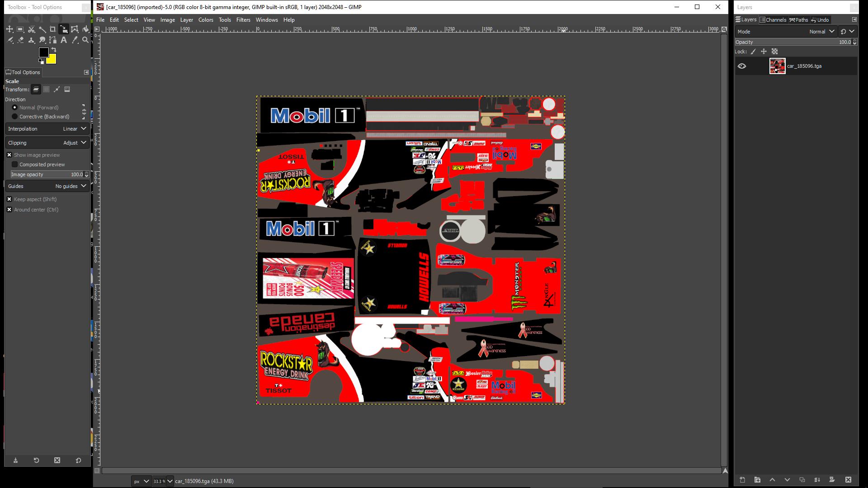Select the Text tool

pyautogui.click(x=64, y=40)
